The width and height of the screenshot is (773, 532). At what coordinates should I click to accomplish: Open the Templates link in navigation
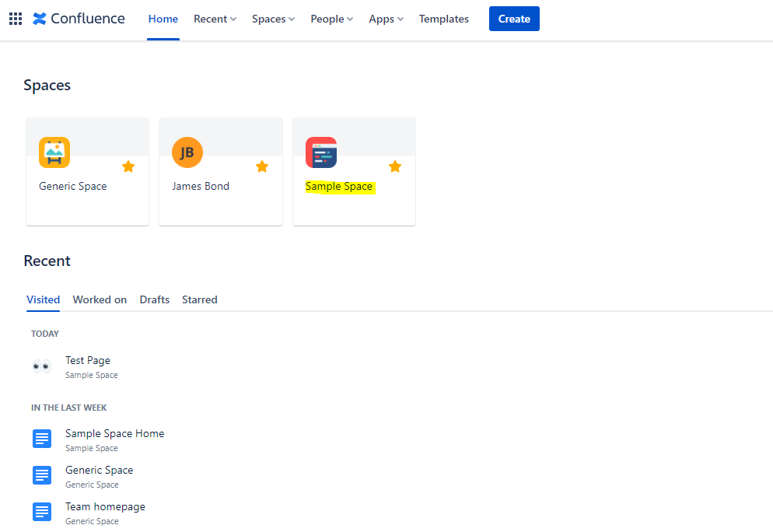pos(444,19)
